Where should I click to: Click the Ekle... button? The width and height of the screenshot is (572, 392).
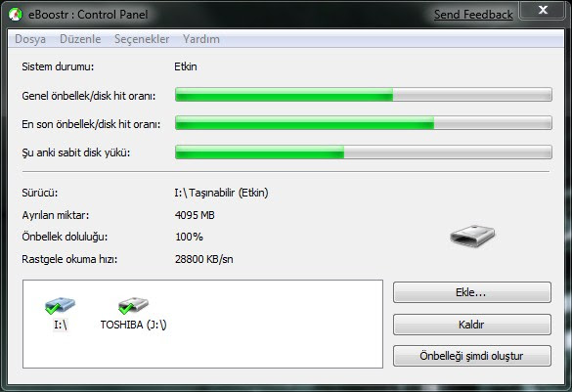472,292
